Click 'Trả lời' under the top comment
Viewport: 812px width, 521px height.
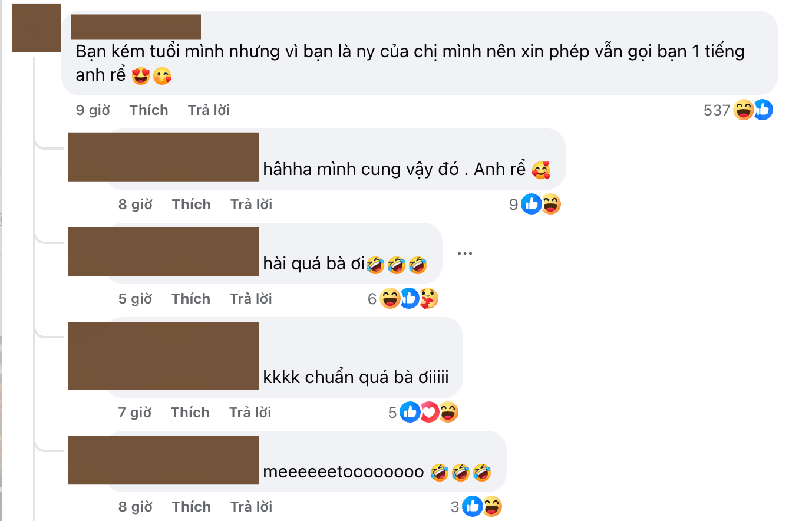pos(209,110)
